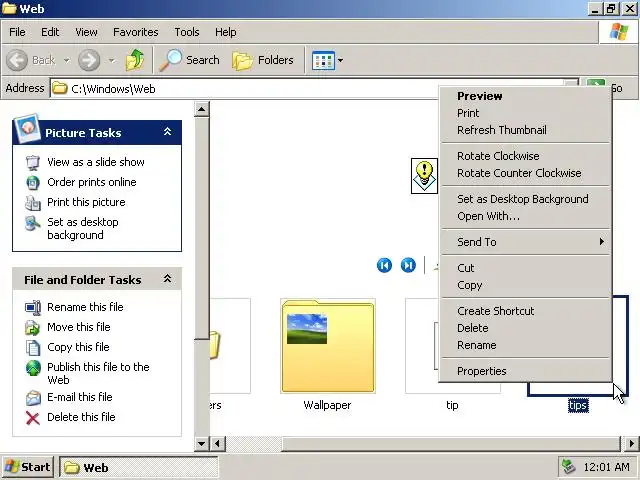Click the Print this picture icon
The image size is (640, 480).
pyautogui.click(x=33, y=202)
